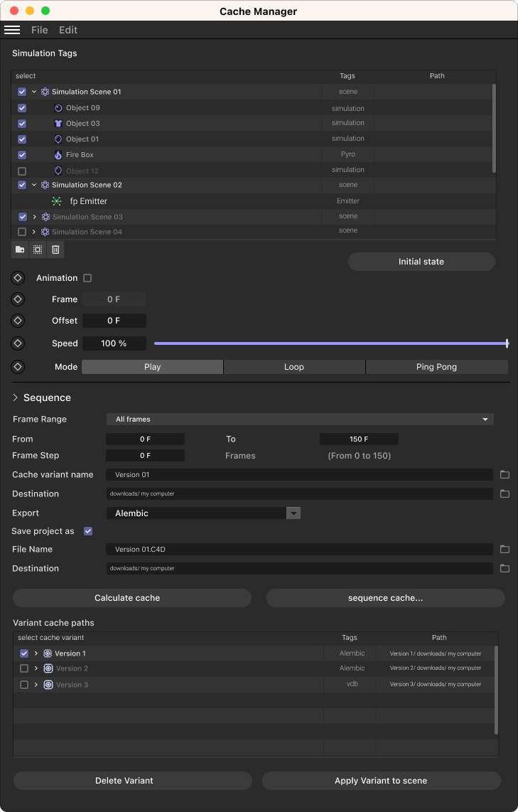Select Loop mode
The height and width of the screenshot is (812, 518).
pyautogui.click(x=294, y=367)
